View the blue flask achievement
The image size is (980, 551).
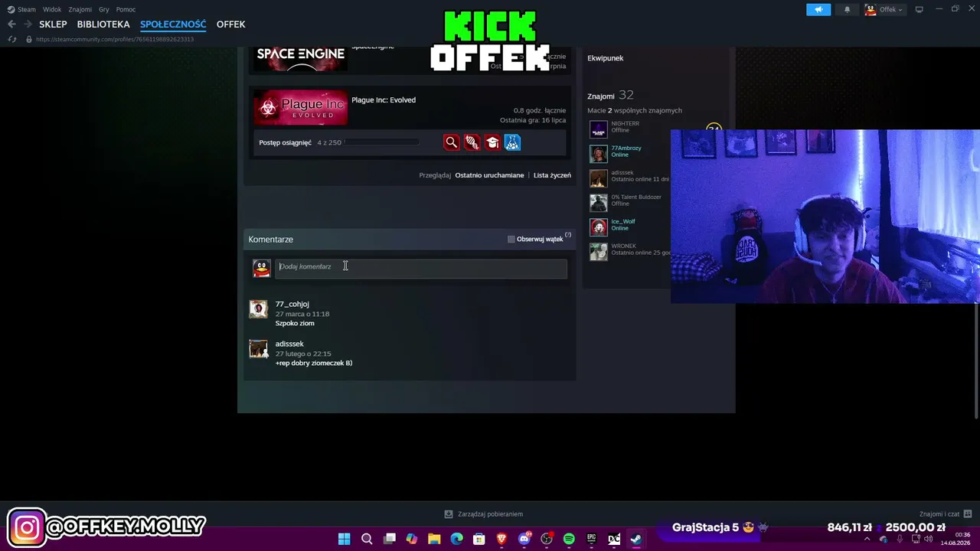[x=512, y=142]
